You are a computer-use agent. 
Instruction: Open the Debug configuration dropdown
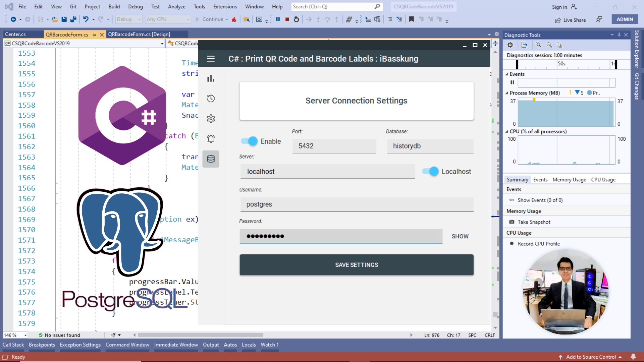(x=129, y=19)
